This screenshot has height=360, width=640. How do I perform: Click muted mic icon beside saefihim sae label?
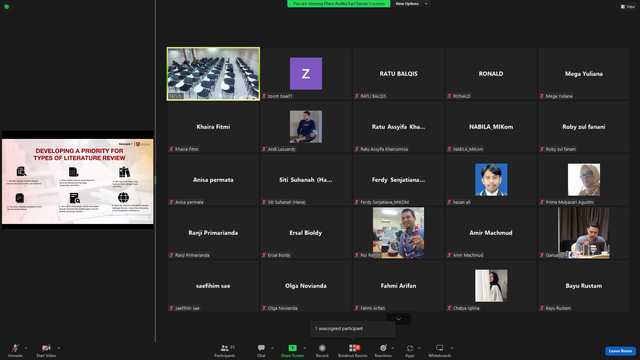point(171,308)
